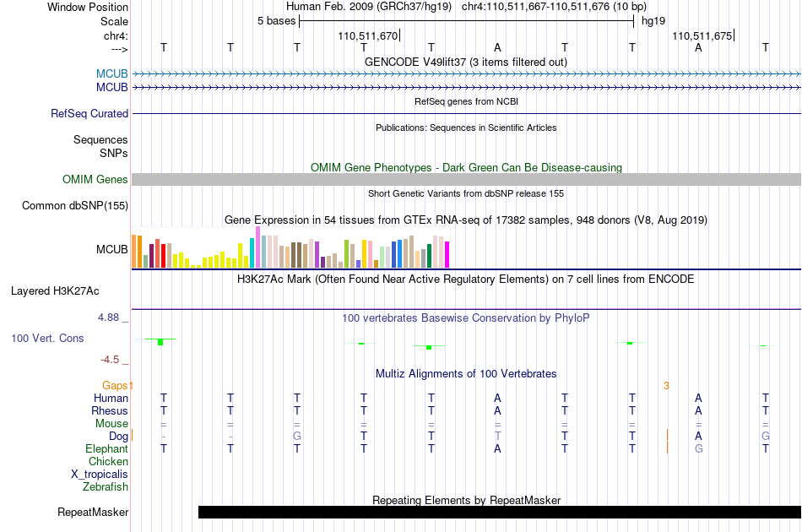802x532 pixels.
Task: Click the largest green PhyloP bar under first base
Action: [160, 342]
